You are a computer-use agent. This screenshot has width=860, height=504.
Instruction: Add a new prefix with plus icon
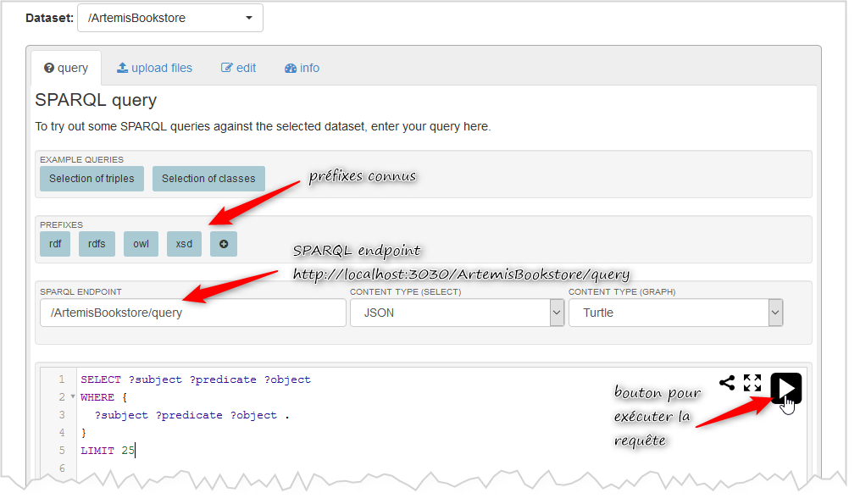(224, 244)
